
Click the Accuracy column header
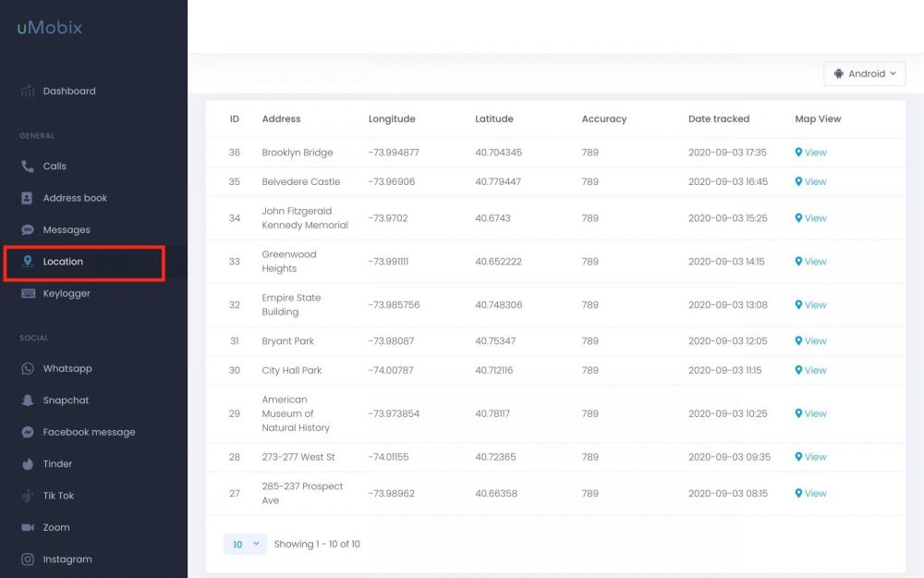click(x=604, y=119)
